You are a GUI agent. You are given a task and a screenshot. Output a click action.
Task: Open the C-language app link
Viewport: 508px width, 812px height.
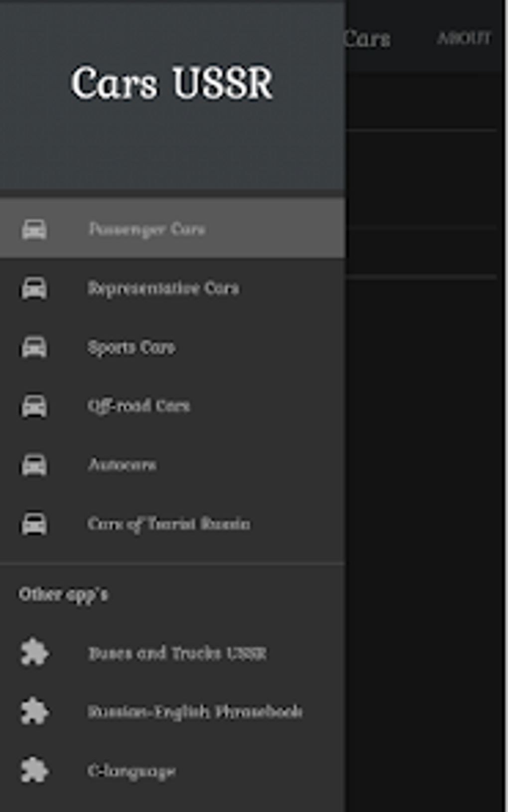click(x=132, y=771)
